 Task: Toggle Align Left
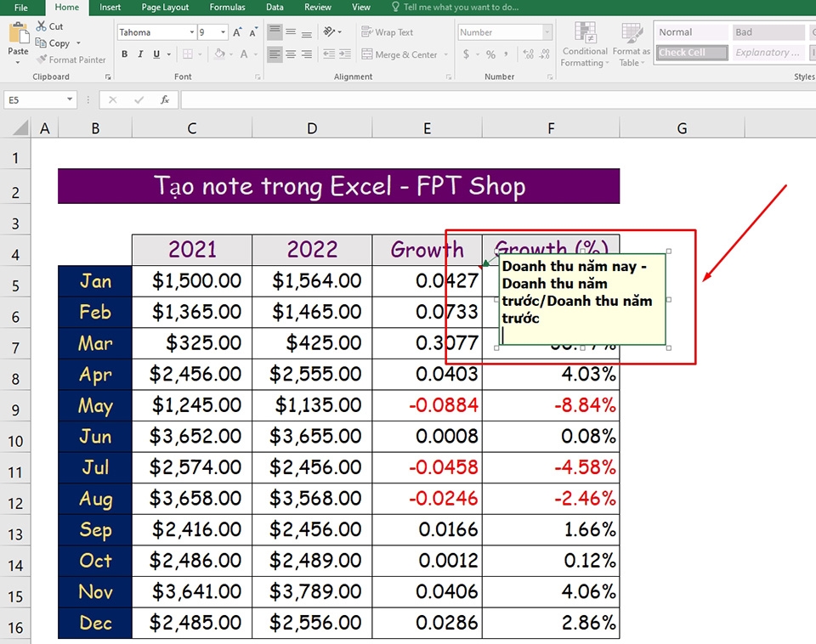tap(275, 54)
